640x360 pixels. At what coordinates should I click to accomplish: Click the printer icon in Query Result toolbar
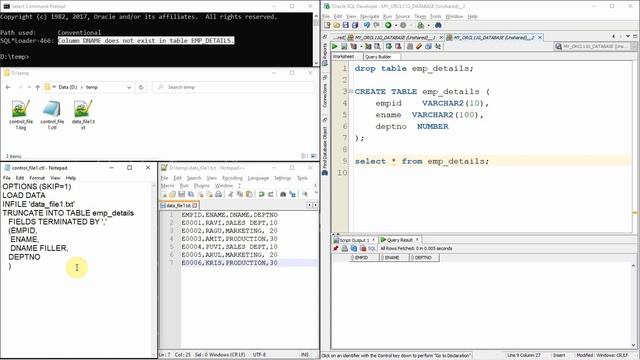tap(344, 248)
